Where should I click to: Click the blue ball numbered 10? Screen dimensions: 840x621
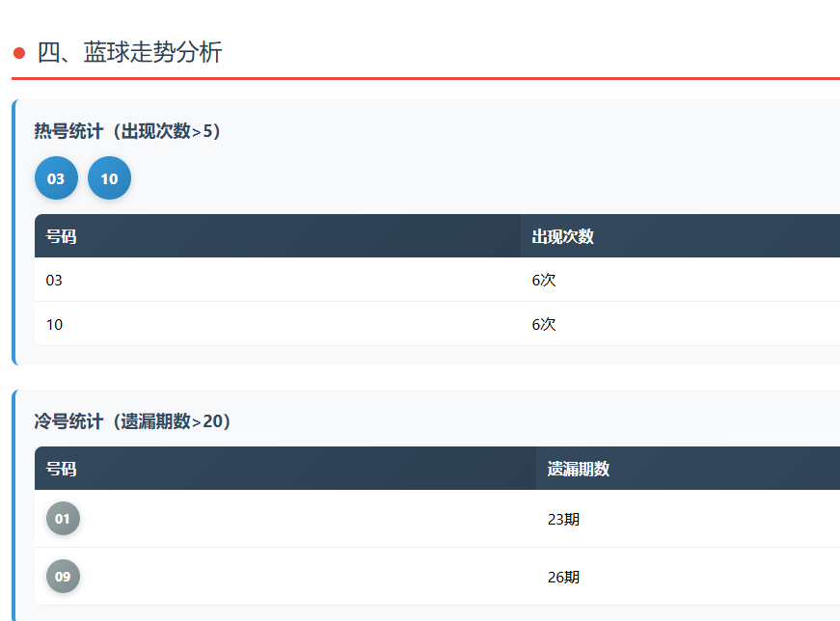(109, 178)
